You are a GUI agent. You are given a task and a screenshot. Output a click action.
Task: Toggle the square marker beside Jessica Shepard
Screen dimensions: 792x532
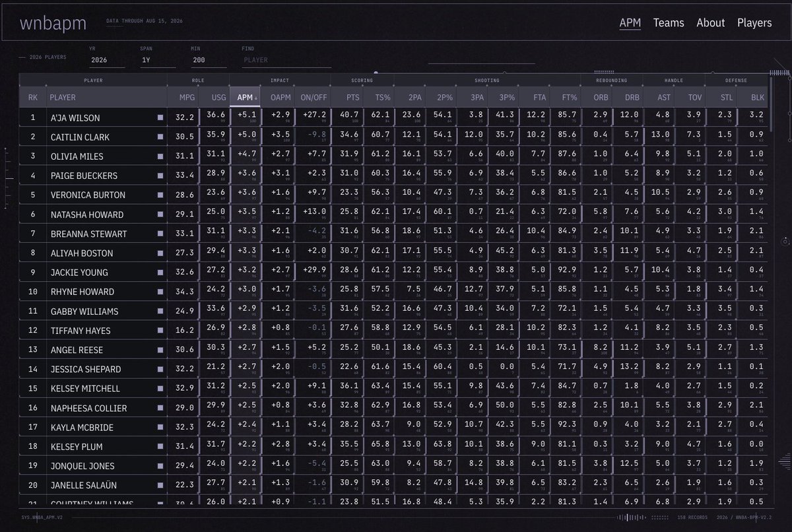pyautogui.click(x=160, y=369)
